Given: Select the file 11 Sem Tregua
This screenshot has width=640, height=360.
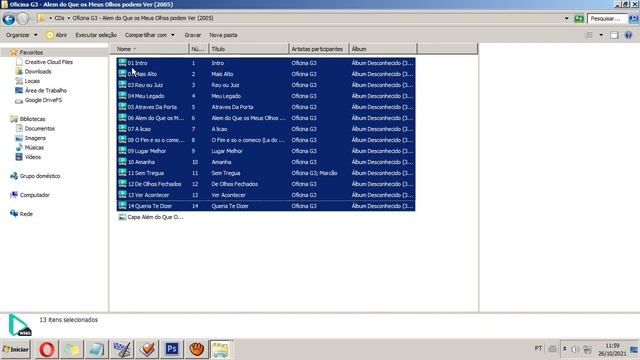Looking at the screenshot, I should (x=145, y=173).
